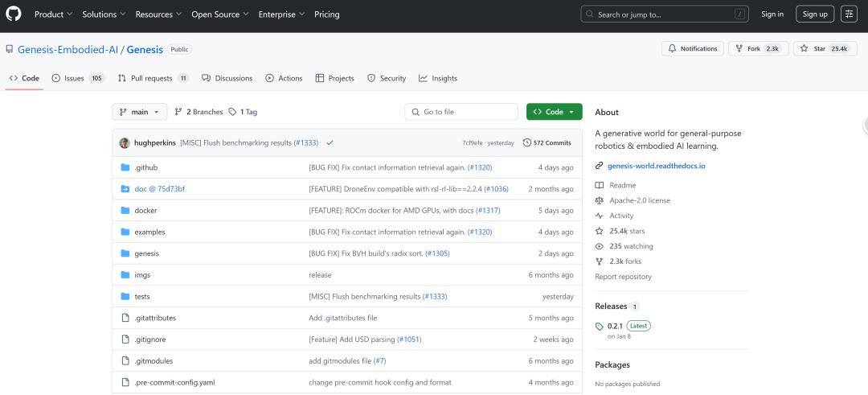This screenshot has width=868, height=395.
Task: View the 235 watching link
Action: tap(624, 246)
